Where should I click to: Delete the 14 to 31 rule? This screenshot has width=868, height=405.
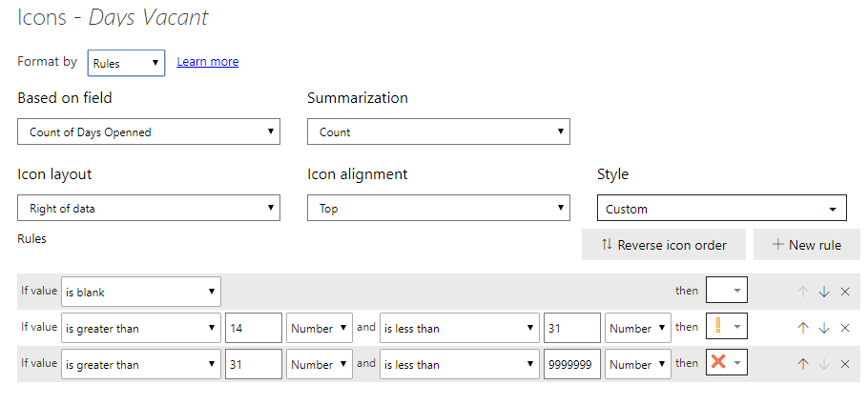845,328
